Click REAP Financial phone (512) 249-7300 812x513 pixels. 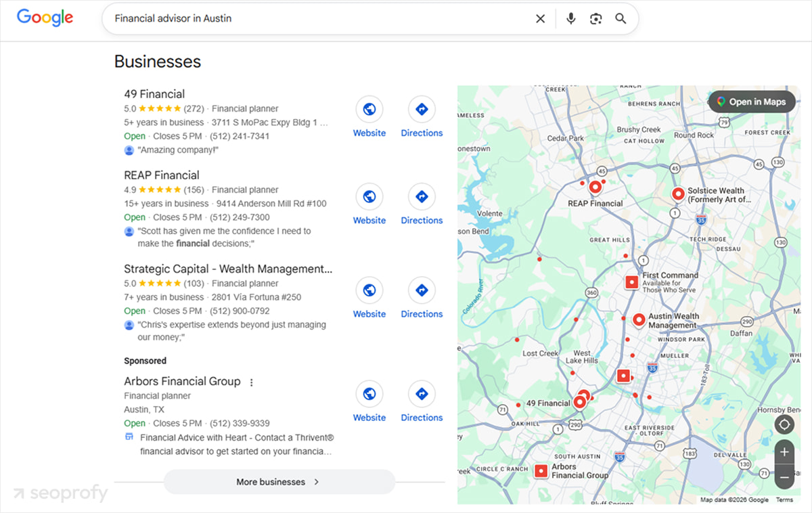(240, 217)
